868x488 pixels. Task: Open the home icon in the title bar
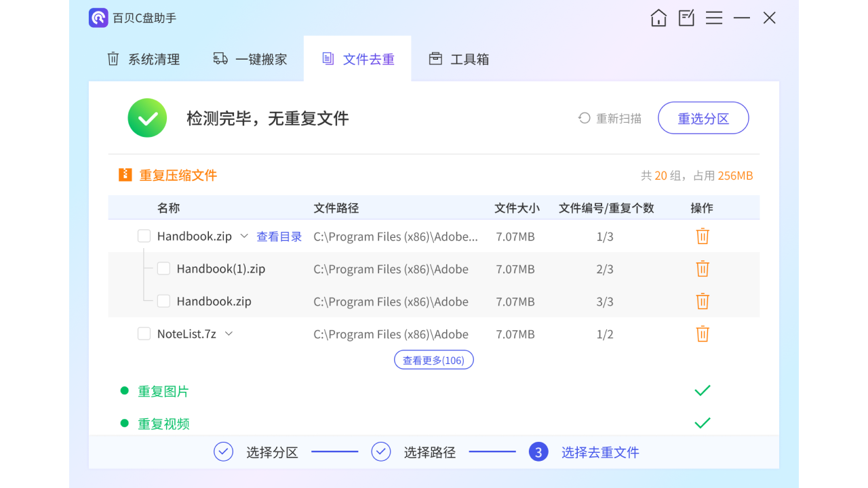pos(658,18)
